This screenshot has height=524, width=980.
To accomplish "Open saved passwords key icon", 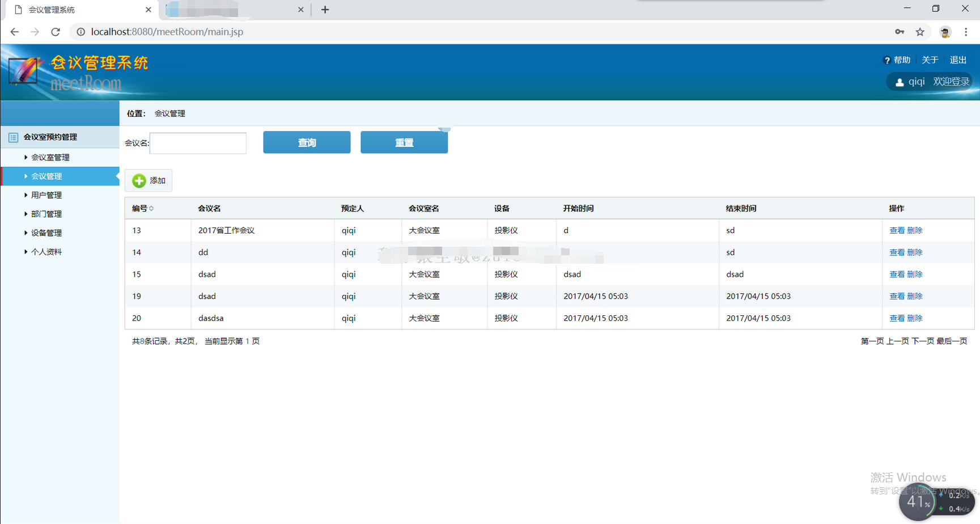I will coord(900,32).
